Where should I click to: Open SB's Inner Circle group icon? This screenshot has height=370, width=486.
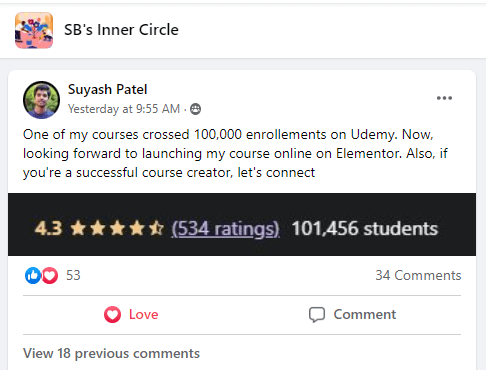(x=34, y=30)
